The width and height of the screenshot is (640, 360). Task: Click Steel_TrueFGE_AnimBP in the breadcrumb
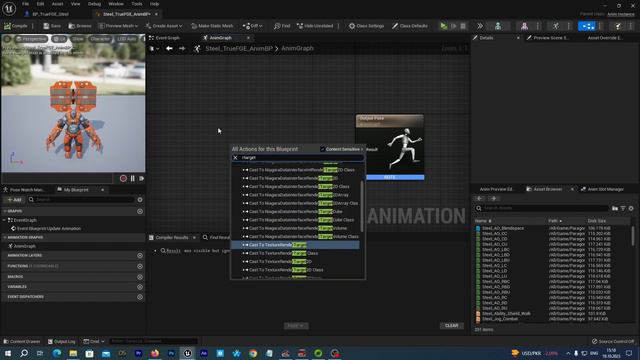click(x=239, y=49)
